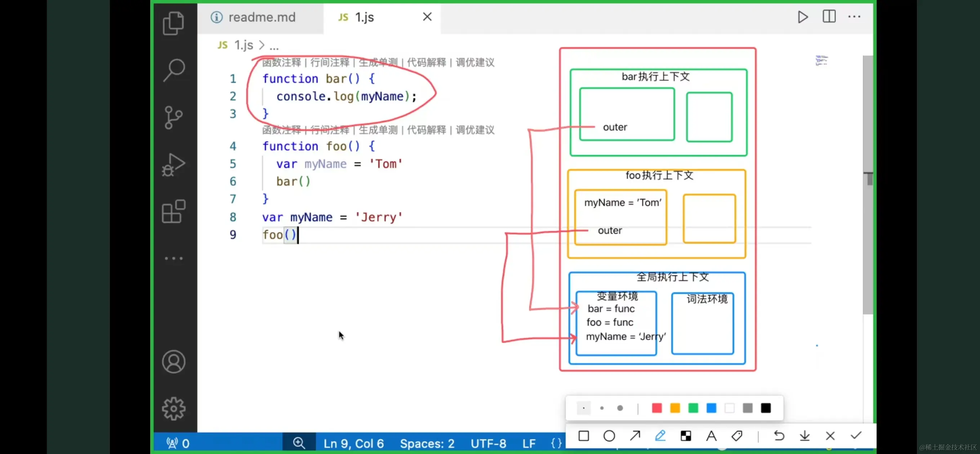
Task: Select the smallest brush size dot
Action: point(584,408)
